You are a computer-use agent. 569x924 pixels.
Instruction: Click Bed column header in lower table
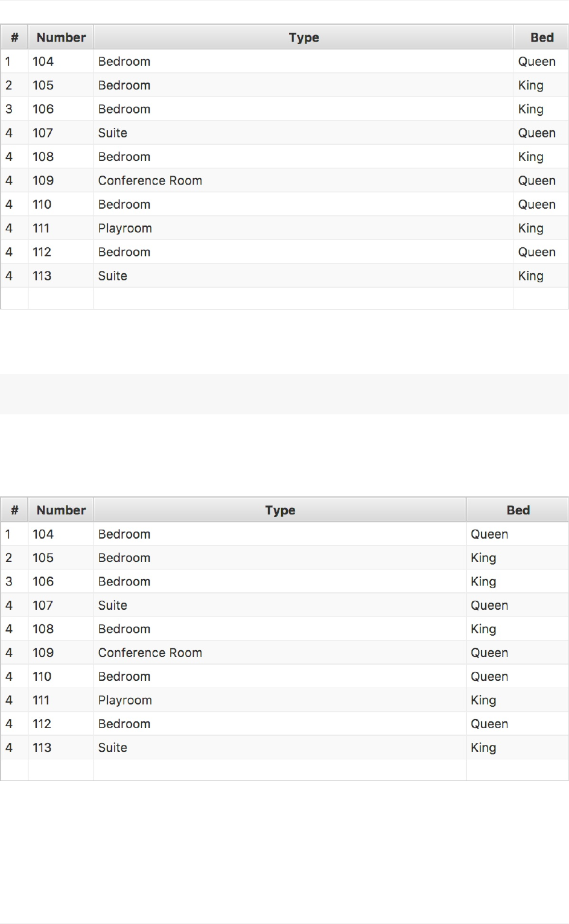[x=518, y=510]
